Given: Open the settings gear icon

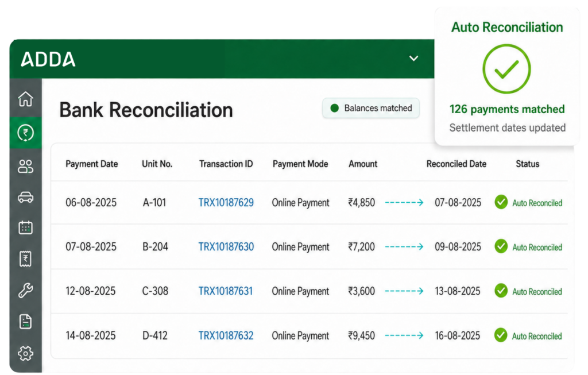Looking at the screenshot, I should 25,353.
